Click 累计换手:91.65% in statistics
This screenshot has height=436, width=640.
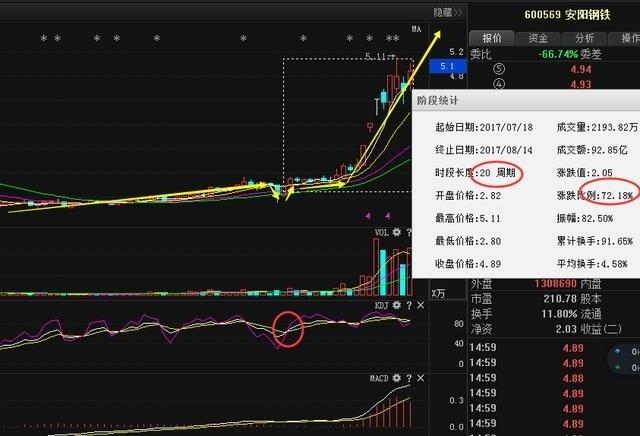click(x=595, y=241)
